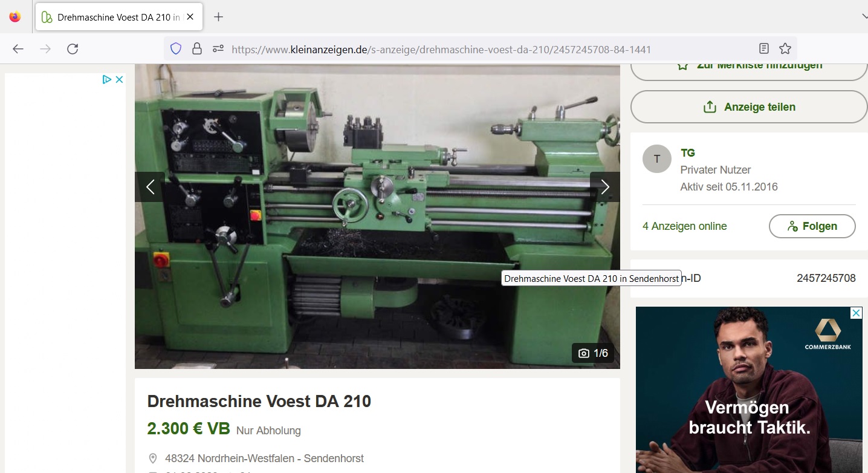Click the 1/6 photo counter badge
868x473 pixels.
(593, 353)
